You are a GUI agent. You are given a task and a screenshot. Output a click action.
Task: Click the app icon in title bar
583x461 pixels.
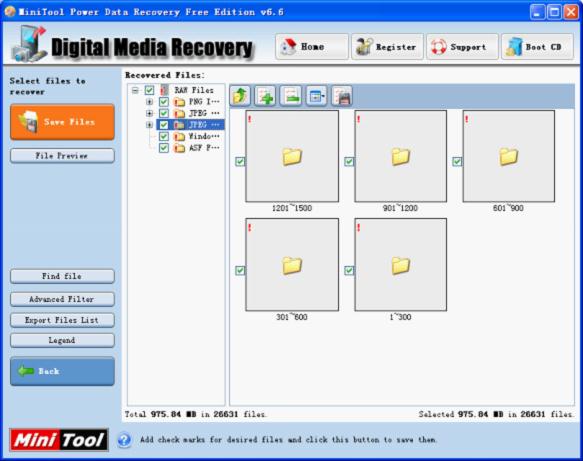point(10,12)
